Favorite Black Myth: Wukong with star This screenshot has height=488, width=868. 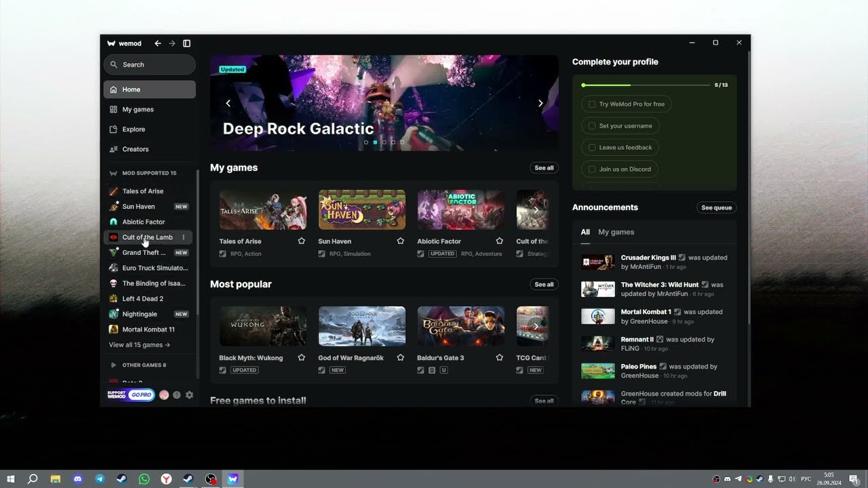click(x=302, y=358)
